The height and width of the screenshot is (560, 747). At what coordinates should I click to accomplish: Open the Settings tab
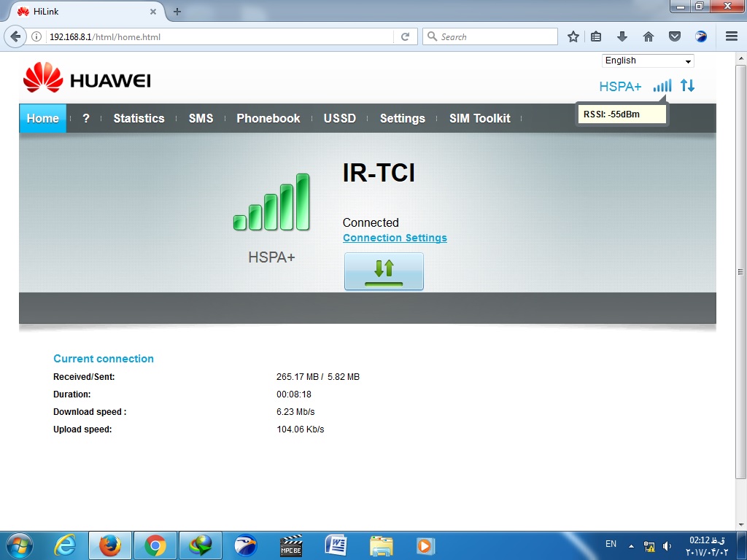pos(403,118)
